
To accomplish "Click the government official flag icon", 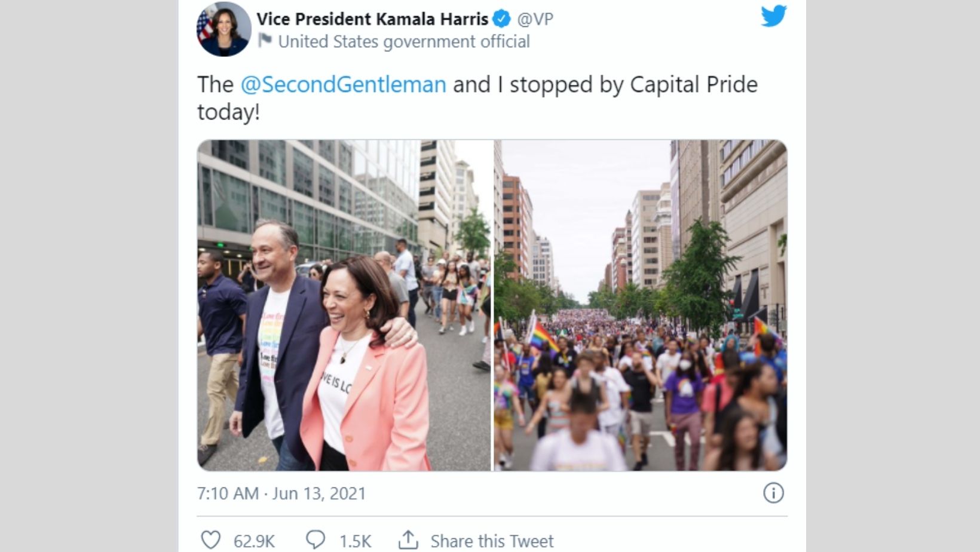I will [x=265, y=41].
